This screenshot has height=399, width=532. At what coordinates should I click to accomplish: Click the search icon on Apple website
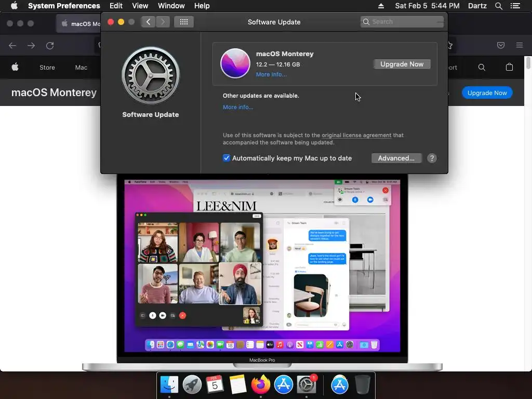[482, 67]
